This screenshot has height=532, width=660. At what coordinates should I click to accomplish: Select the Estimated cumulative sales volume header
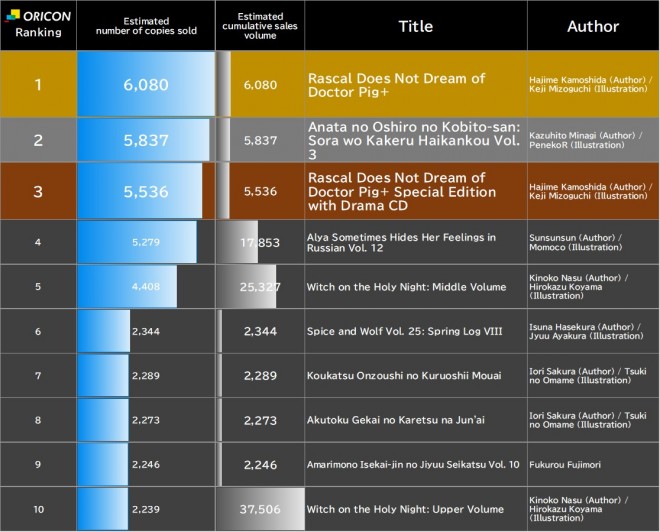(260, 26)
